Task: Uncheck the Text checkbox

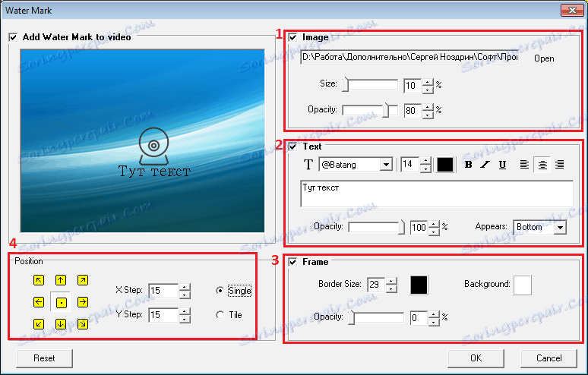Action: (x=293, y=147)
